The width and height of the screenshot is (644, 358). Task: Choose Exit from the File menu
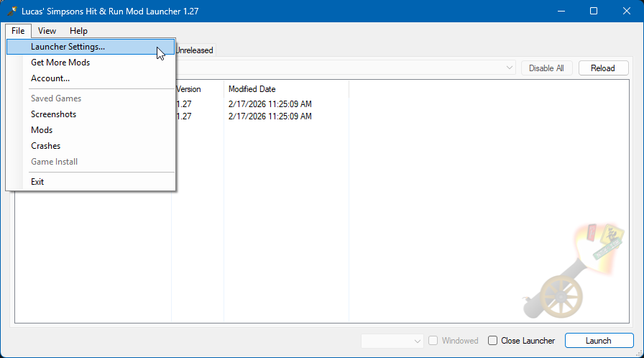coord(91,182)
